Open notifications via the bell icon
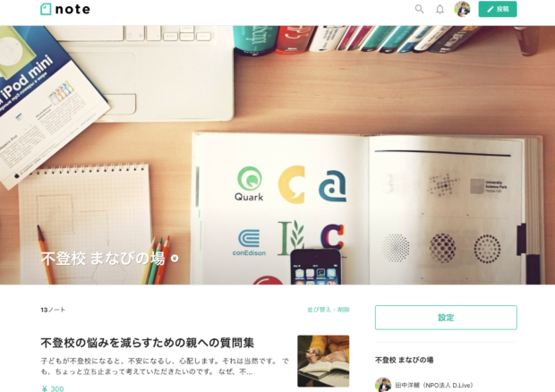Viewport: 555px width, 392px height. pyautogui.click(x=440, y=9)
